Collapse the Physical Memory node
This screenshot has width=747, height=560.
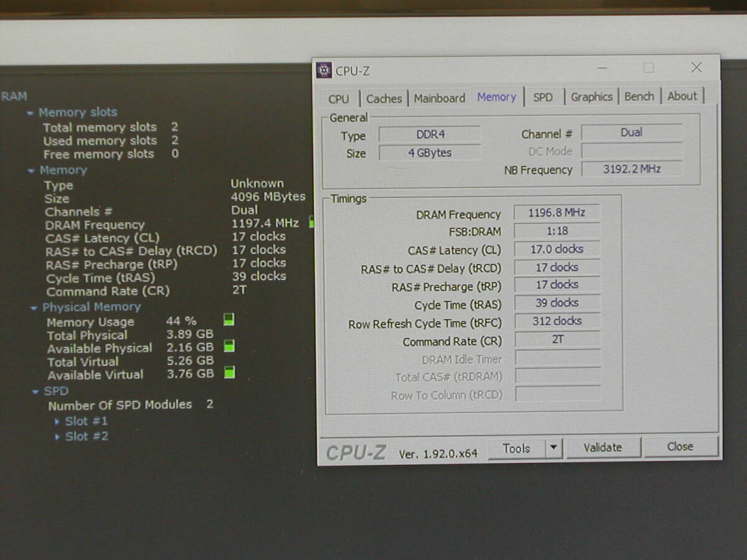point(34,308)
